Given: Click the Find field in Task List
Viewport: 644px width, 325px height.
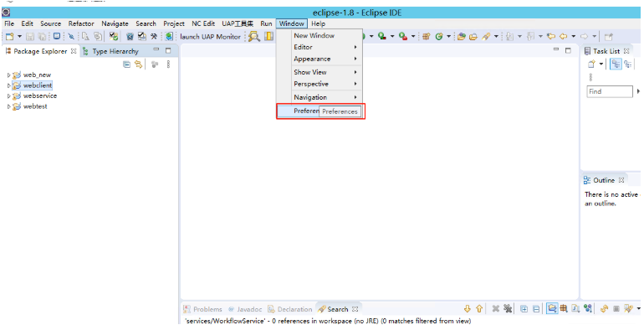Looking at the screenshot, I should [x=610, y=92].
